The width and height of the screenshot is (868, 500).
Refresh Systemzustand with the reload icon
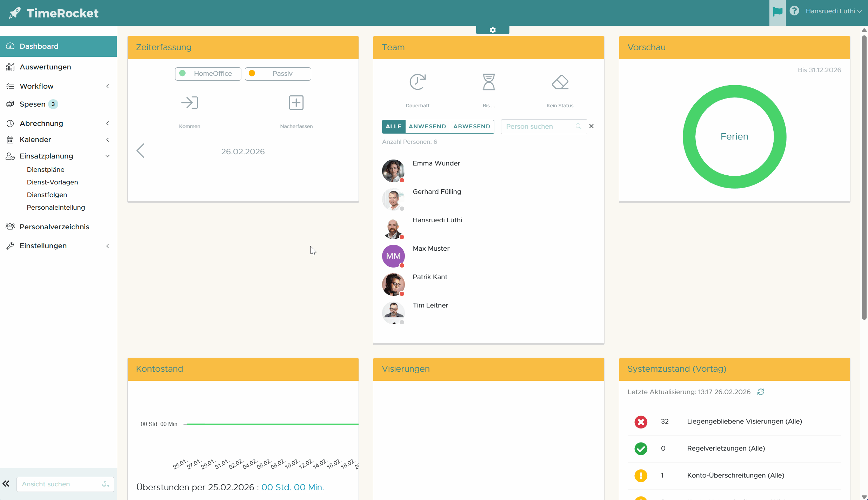click(761, 392)
